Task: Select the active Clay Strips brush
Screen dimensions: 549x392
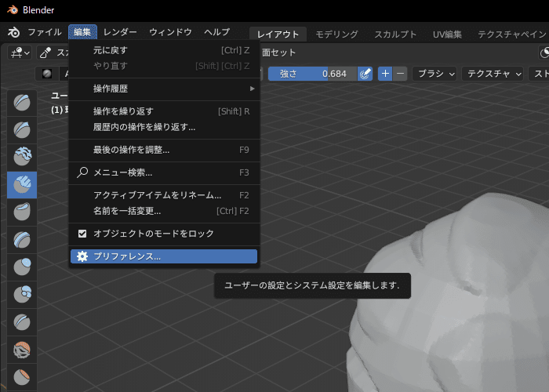Action: (x=22, y=185)
